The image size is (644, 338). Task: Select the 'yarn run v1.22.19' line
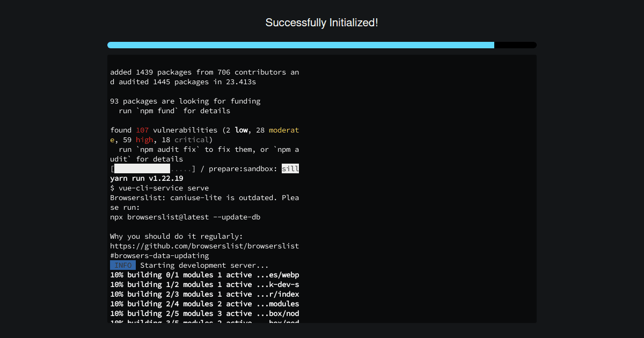[146, 178]
